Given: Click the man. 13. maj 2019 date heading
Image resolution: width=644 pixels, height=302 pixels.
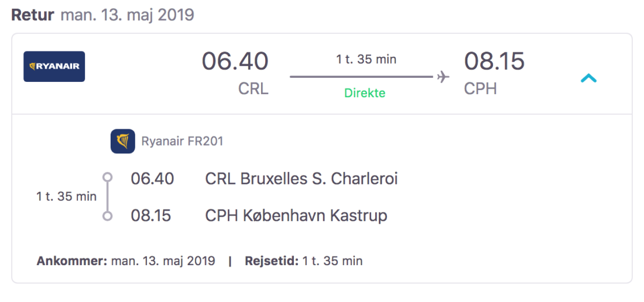Looking at the screenshot, I should point(127,15).
